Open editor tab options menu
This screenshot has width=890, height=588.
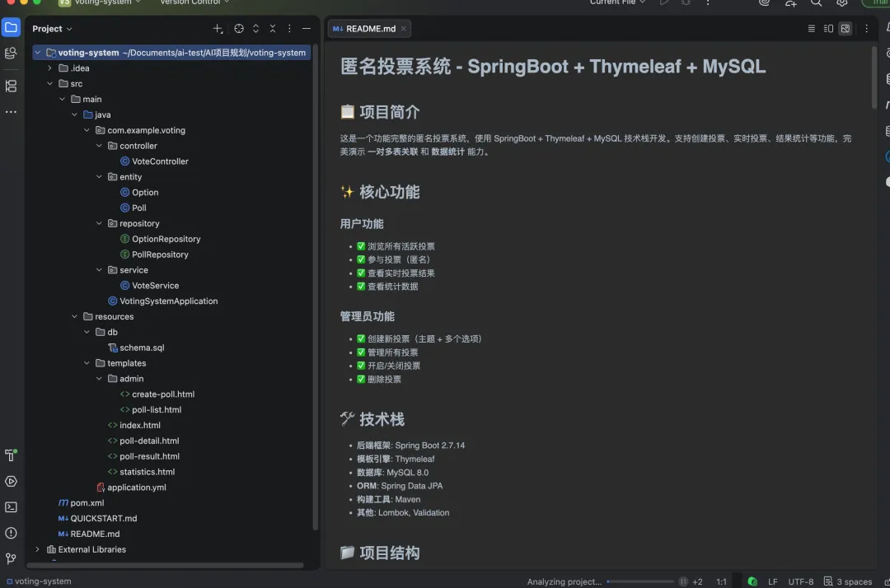[867, 28]
